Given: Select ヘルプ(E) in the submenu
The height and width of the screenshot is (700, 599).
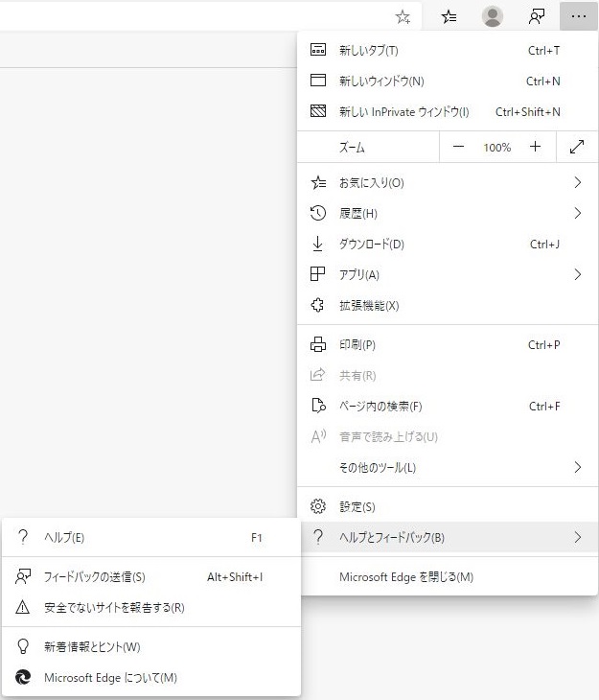Looking at the screenshot, I should point(151,538).
